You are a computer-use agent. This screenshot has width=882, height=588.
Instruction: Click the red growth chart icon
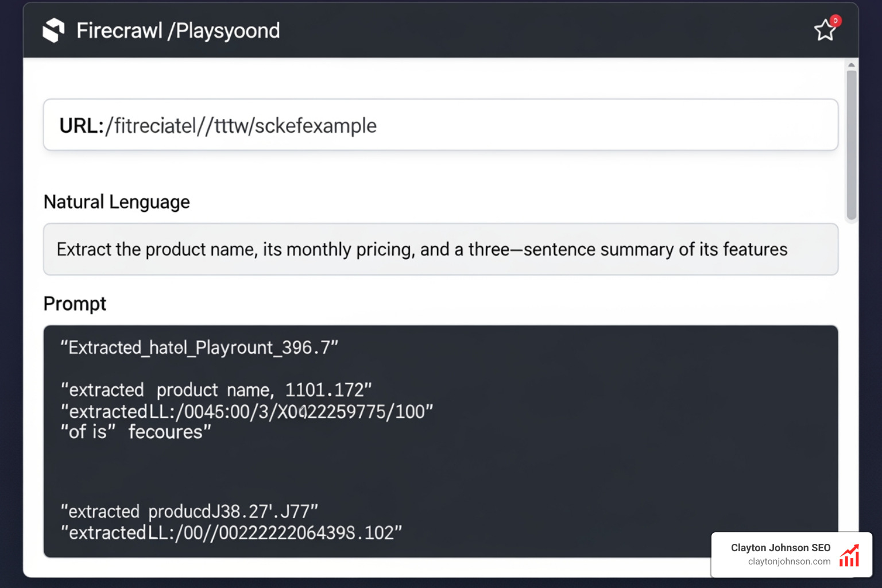click(x=849, y=555)
